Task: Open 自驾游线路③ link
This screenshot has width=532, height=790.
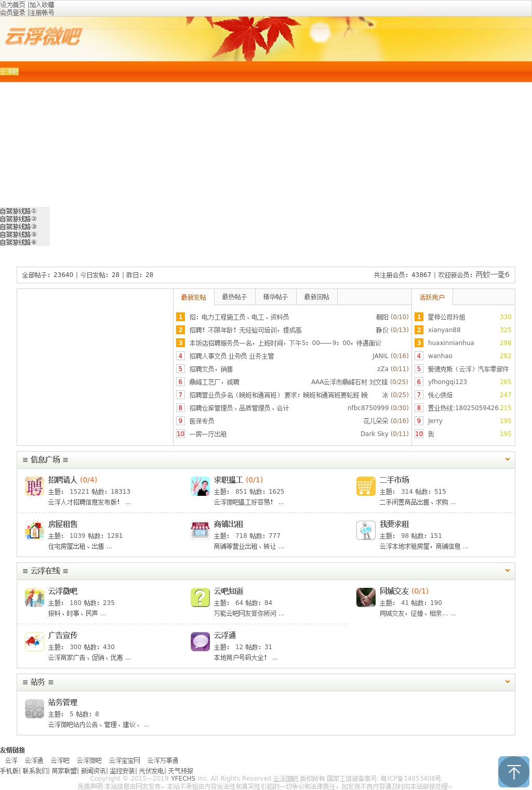Action: [x=19, y=227]
